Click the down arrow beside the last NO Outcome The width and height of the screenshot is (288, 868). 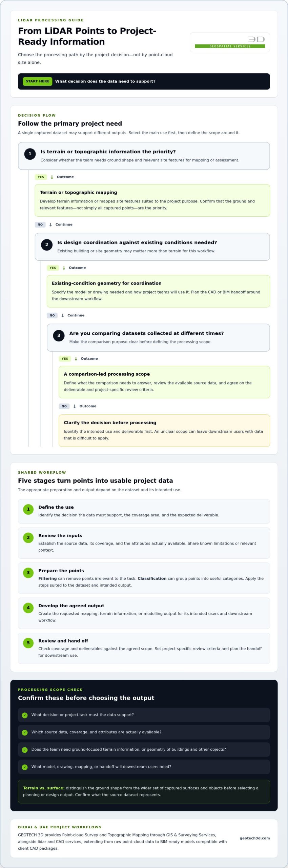(x=75, y=406)
